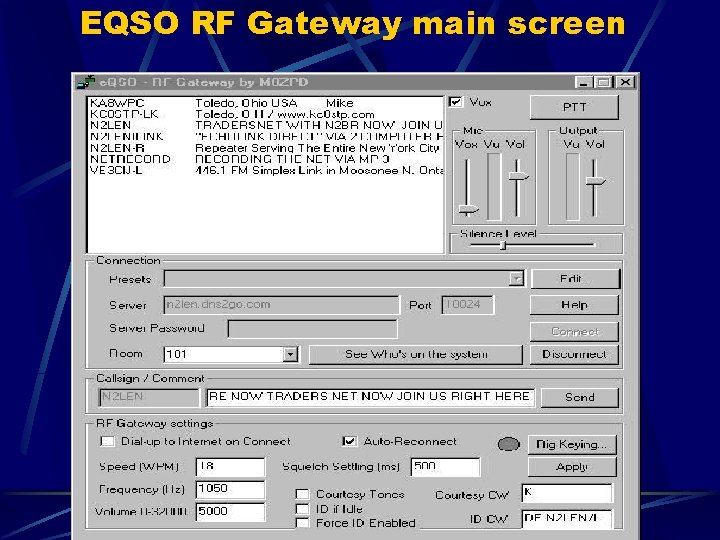Open the Presets dropdown arrow
The width and height of the screenshot is (720, 540).
[x=517, y=279]
